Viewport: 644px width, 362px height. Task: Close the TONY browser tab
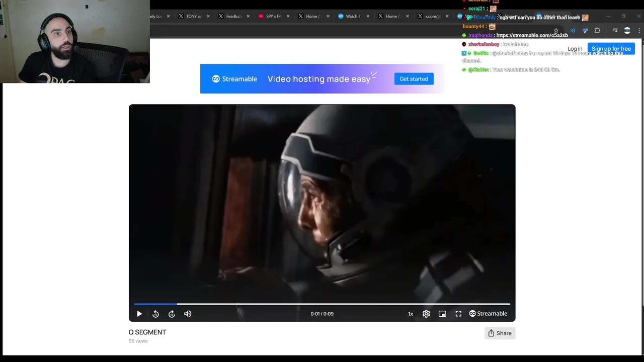(x=208, y=16)
